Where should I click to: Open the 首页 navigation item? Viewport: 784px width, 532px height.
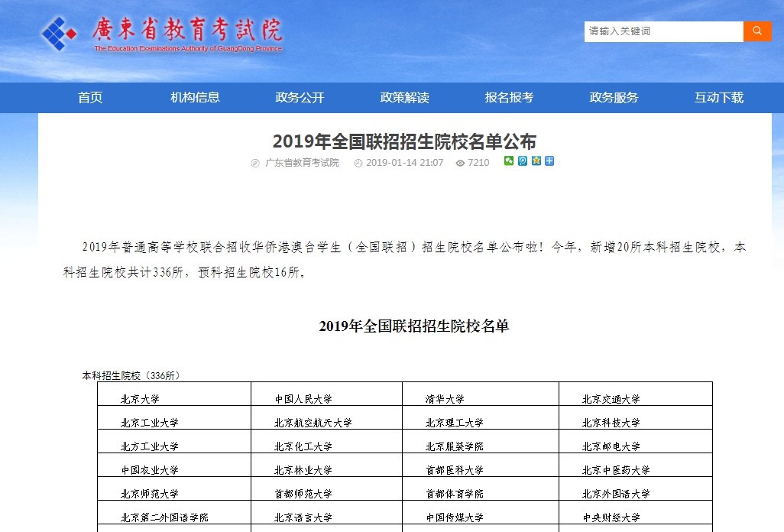90,98
